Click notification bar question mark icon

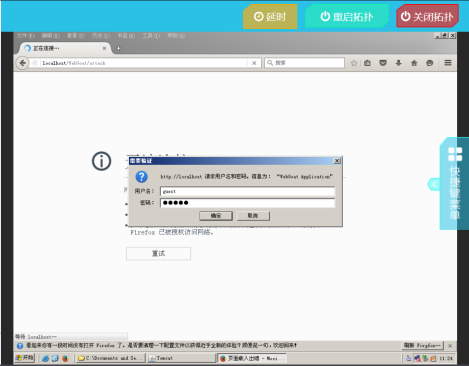(20, 346)
